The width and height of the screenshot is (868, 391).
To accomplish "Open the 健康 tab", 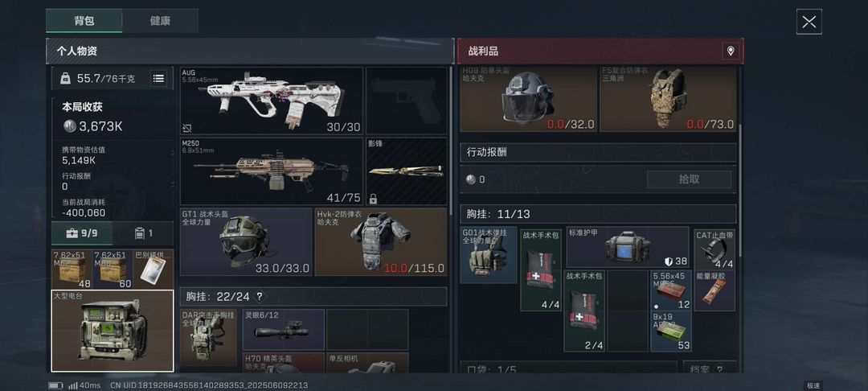I will click(x=160, y=20).
